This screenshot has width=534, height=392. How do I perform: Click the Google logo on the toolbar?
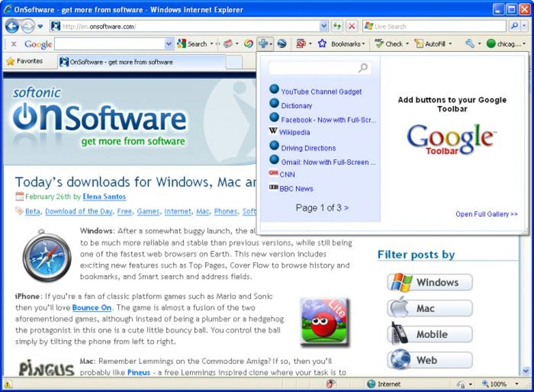[38, 44]
